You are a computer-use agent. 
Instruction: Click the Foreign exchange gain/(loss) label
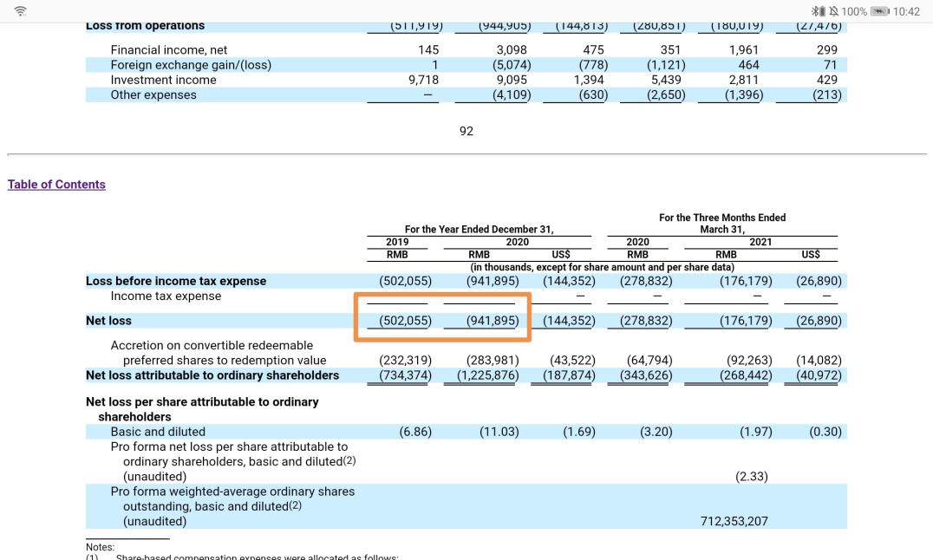pos(191,65)
